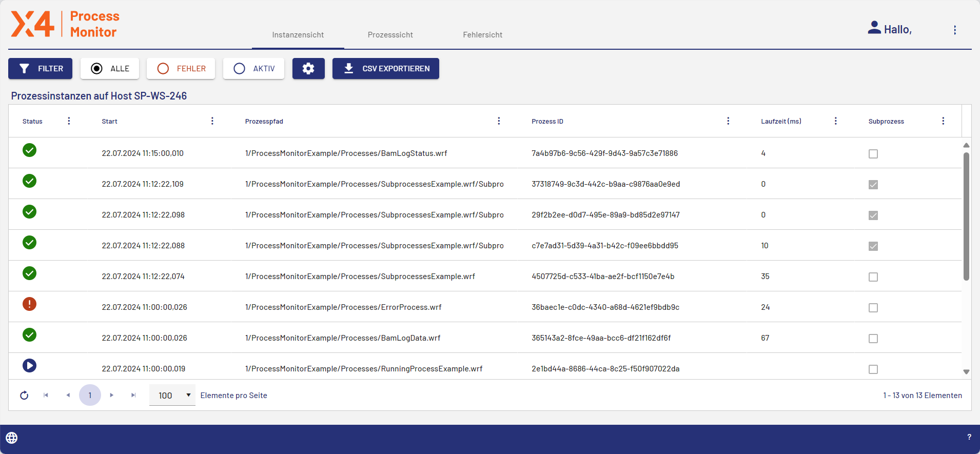Click the table's vertical scrollbar thumb
Screen dimensions: 980x454
[966, 215]
